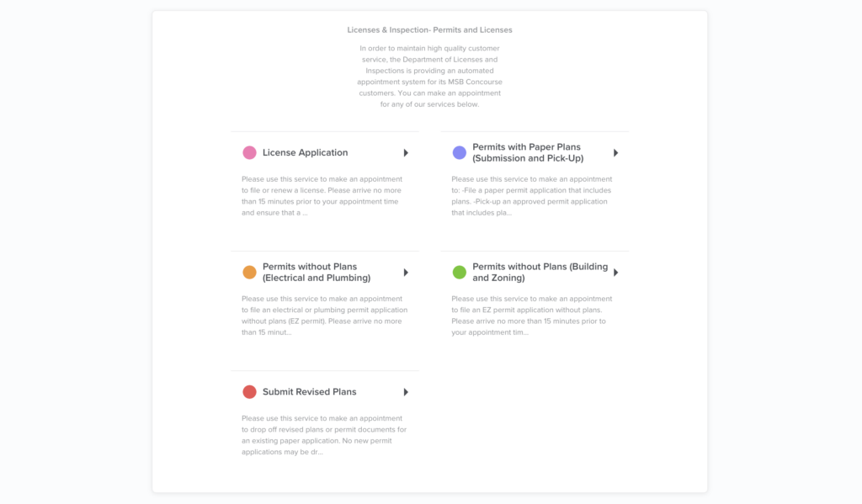Click the green circle for Building and Zoning permits

click(x=460, y=273)
